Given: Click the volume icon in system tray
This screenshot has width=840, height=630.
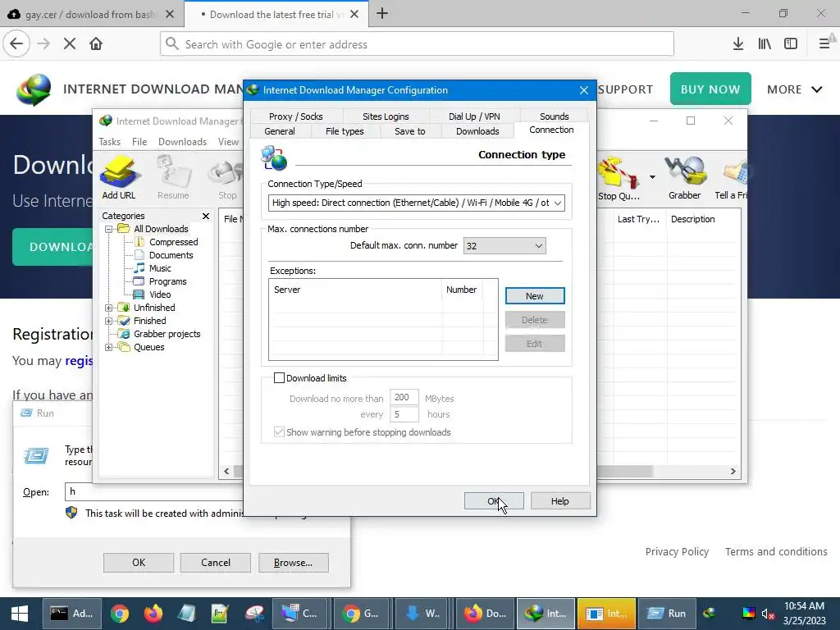Looking at the screenshot, I should [x=768, y=614].
